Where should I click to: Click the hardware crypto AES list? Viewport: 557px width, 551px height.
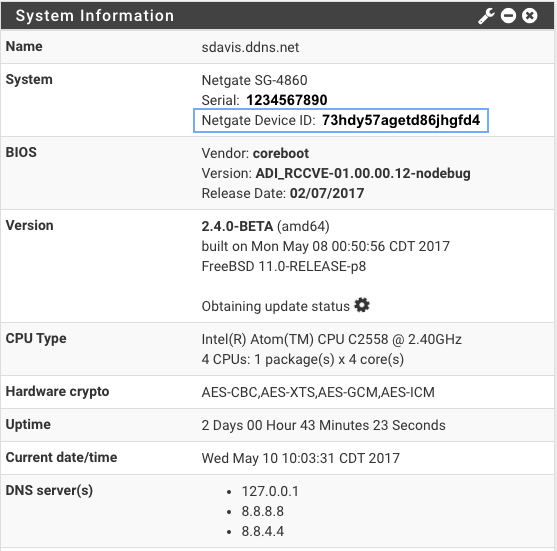pyautogui.click(x=318, y=392)
